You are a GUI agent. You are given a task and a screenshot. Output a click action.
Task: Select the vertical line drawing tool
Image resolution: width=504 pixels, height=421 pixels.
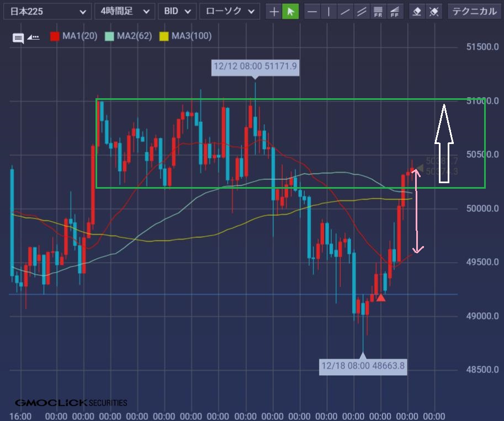(x=329, y=11)
